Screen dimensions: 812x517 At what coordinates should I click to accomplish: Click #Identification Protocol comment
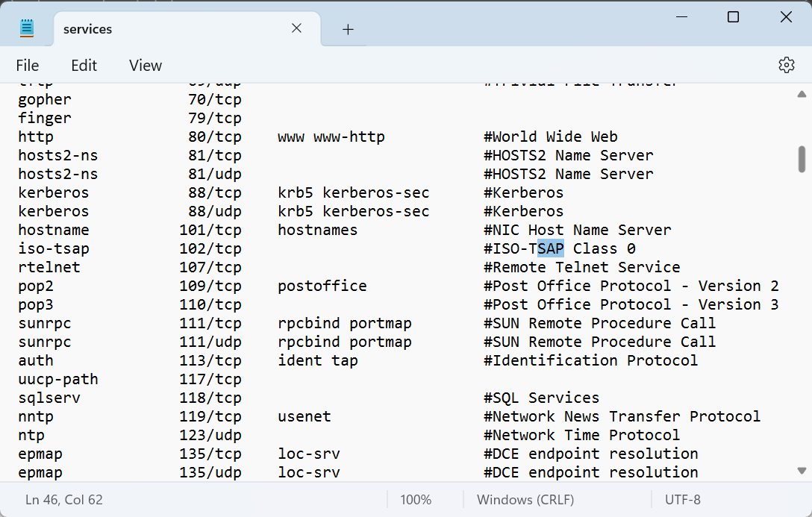[591, 360]
